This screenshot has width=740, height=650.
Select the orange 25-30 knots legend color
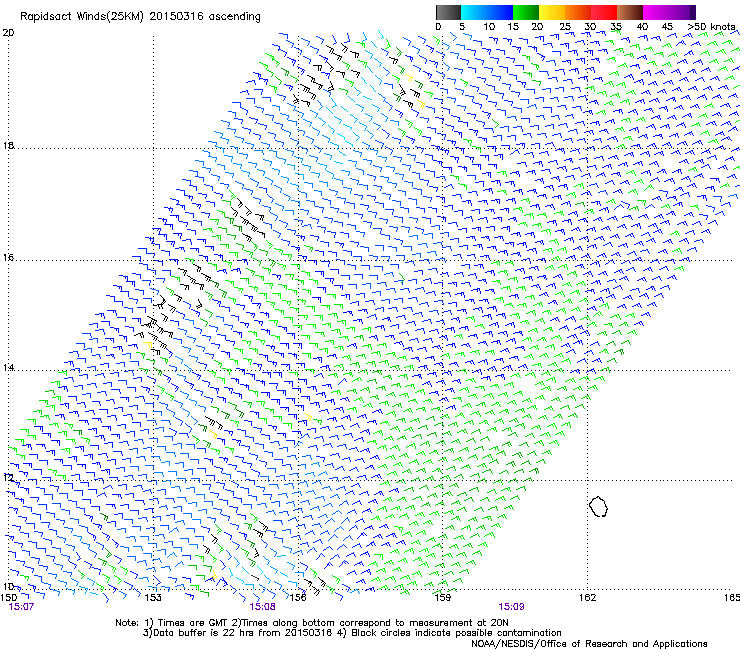click(x=578, y=12)
